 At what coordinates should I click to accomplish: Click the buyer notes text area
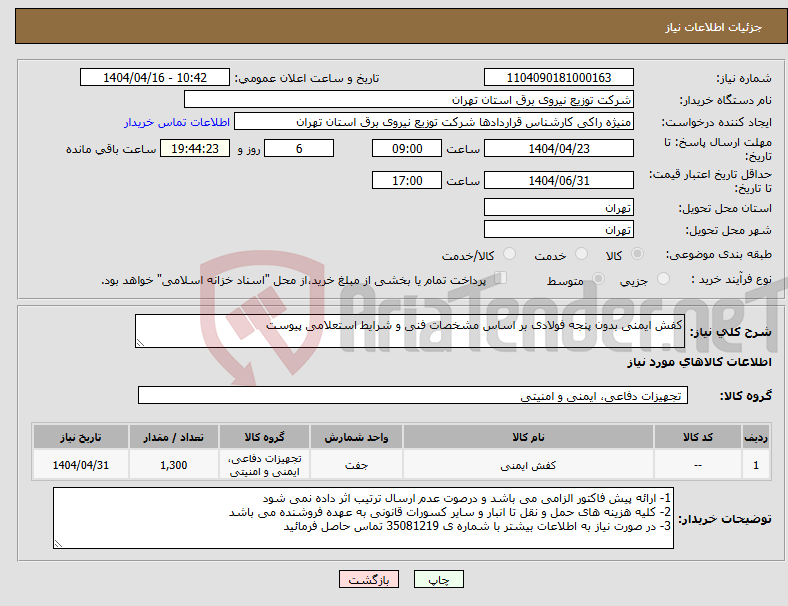(363, 518)
